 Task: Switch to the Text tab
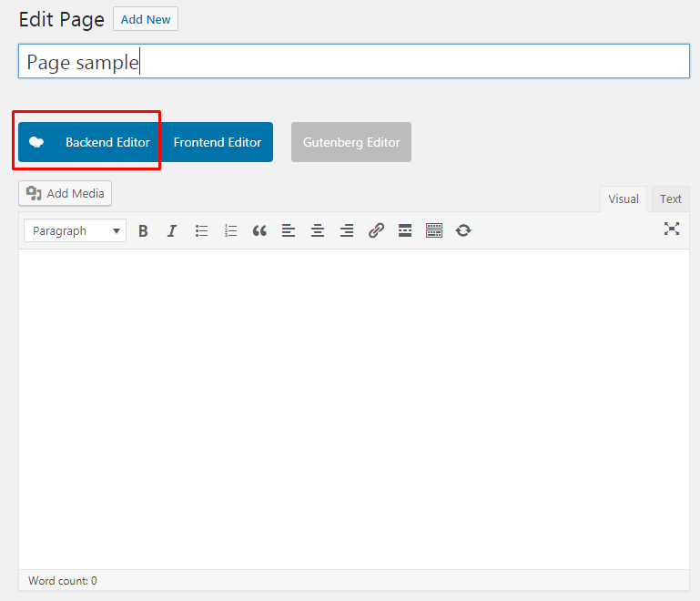point(671,199)
